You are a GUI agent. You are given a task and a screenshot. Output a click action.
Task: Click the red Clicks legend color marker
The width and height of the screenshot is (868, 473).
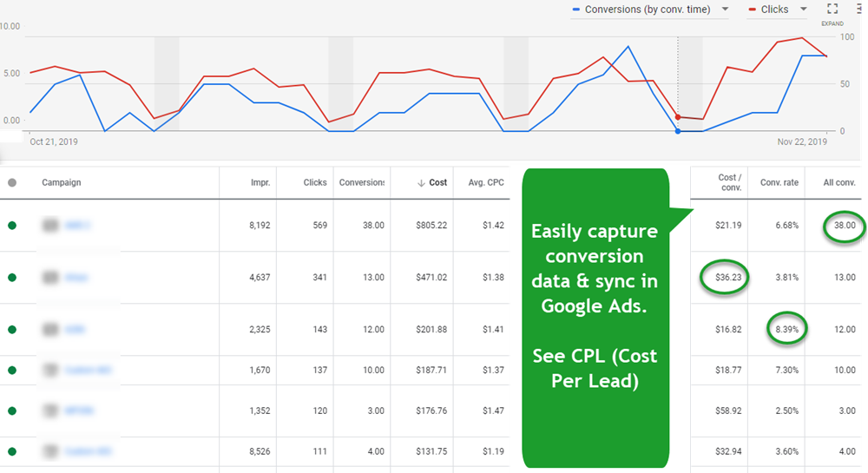tap(753, 10)
